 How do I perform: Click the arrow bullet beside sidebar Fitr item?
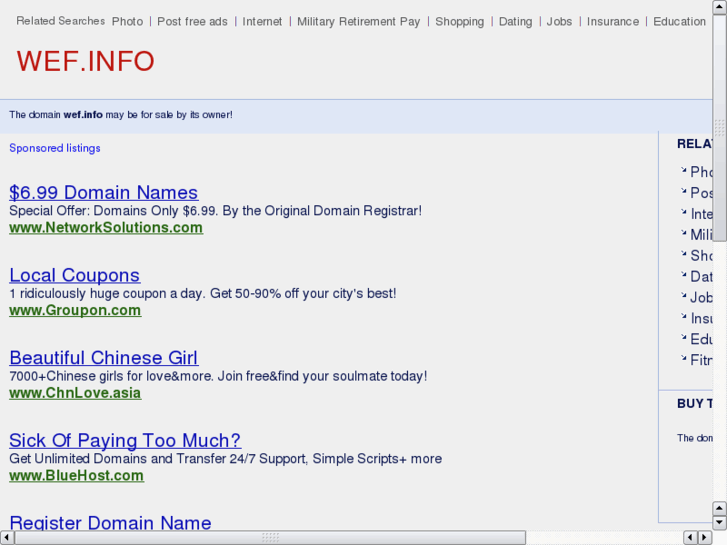[x=683, y=358]
